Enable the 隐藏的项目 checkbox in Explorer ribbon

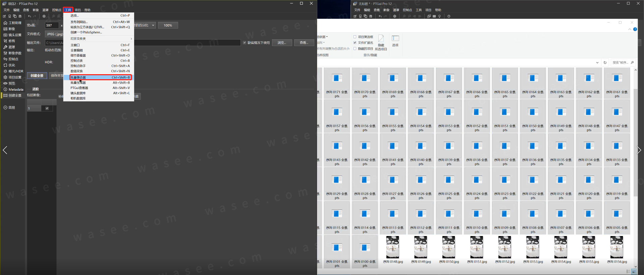click(x=355, y=49)
